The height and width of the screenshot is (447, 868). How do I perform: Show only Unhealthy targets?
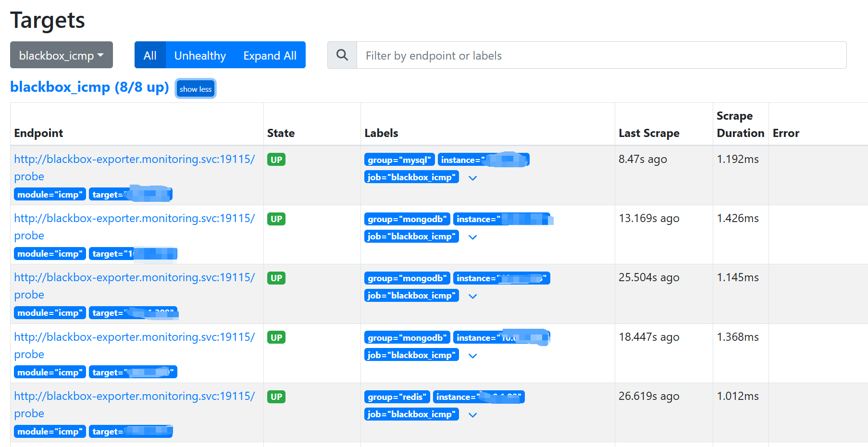point(200,55)
